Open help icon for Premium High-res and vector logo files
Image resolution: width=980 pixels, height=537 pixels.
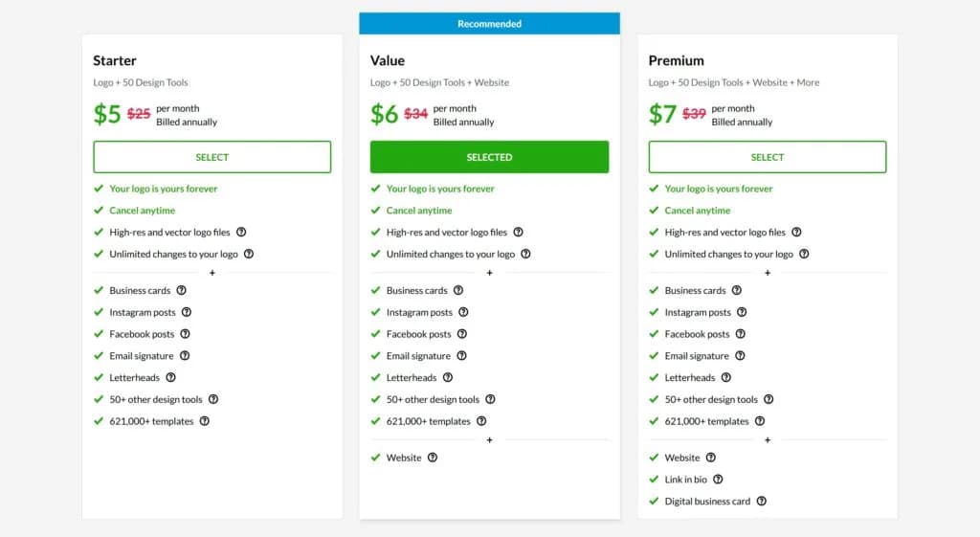coord(796,232)
